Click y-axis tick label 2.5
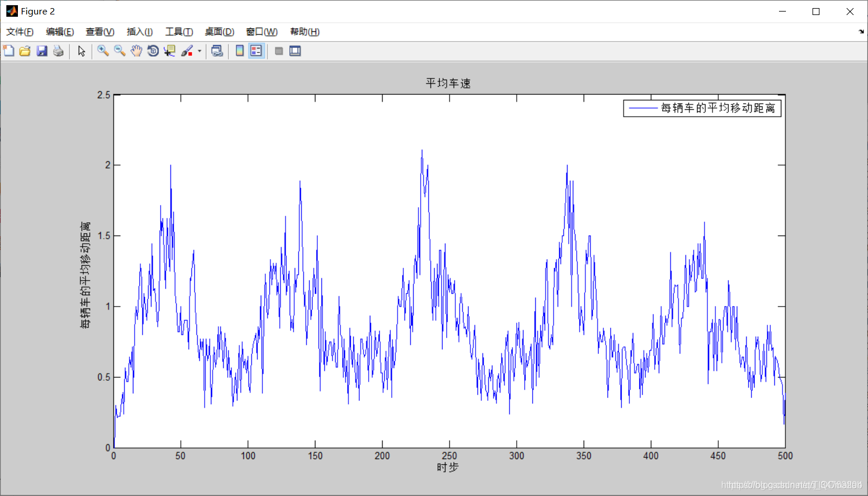Viewport: 868px width, 496px height. tap(104, 95)
